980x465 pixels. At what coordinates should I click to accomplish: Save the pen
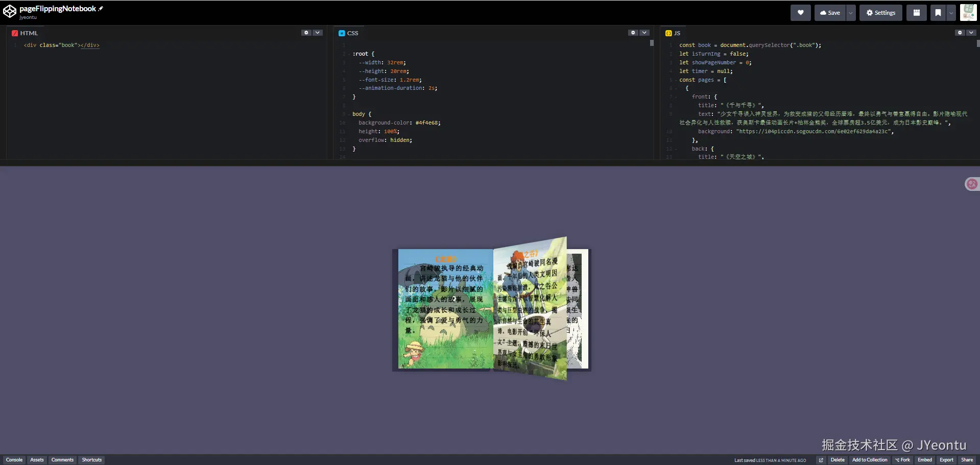(x=830, y=13)
